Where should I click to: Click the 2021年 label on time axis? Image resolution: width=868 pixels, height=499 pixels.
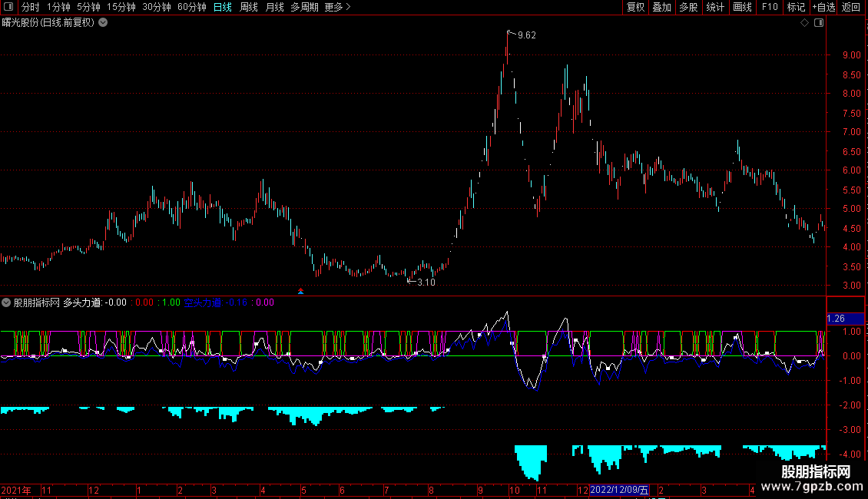coord(16,490)
